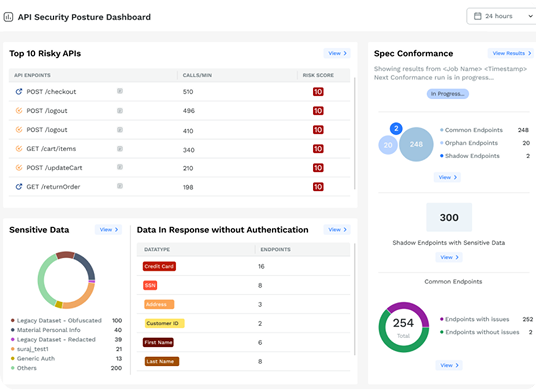
Task: Click the Common Endpoints legend entry showing 248
Action: [x=484, y=130]
